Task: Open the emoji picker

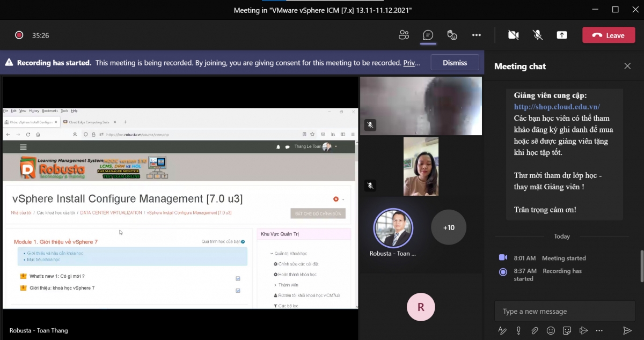Action: click(551, 330)
